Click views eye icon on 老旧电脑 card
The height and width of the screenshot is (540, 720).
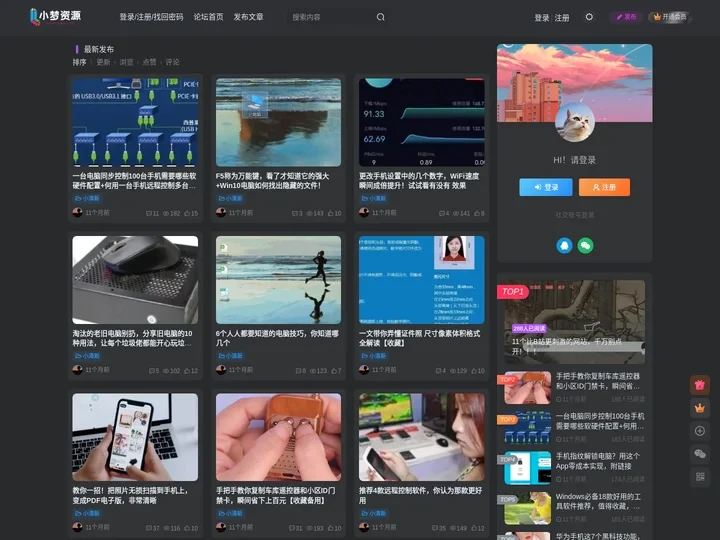(x=166, y=371)
